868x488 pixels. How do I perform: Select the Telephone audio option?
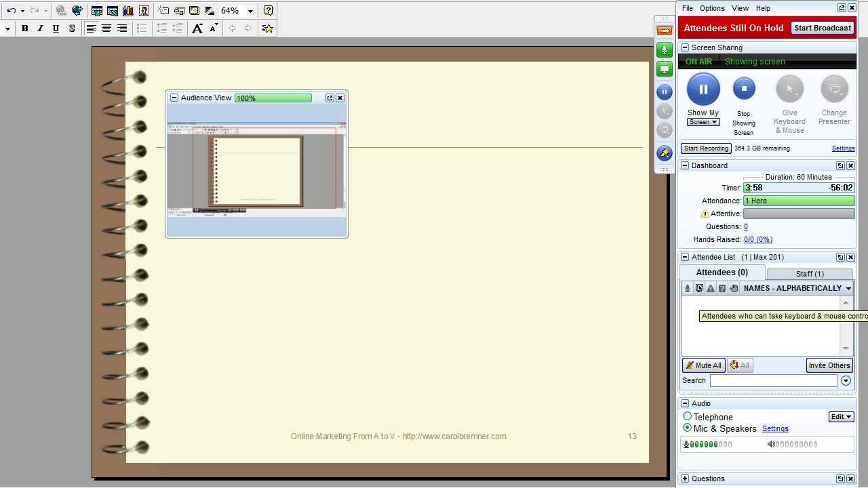[x=687, y=417]
